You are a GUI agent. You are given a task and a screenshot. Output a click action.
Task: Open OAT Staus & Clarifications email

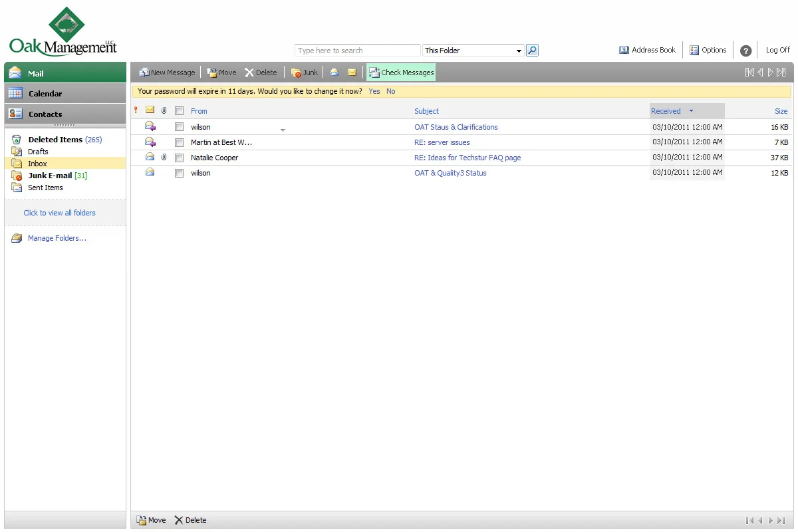(x=456, y=127)
